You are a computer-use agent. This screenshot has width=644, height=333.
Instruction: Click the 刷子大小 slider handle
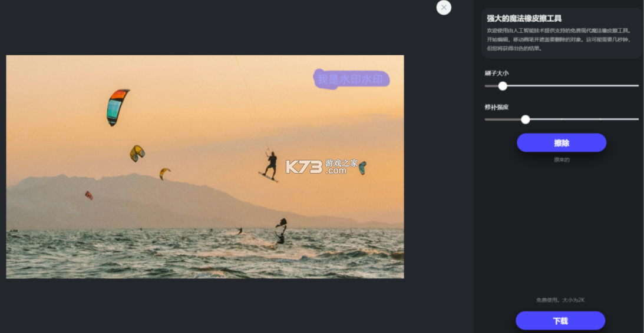[503, 86]
